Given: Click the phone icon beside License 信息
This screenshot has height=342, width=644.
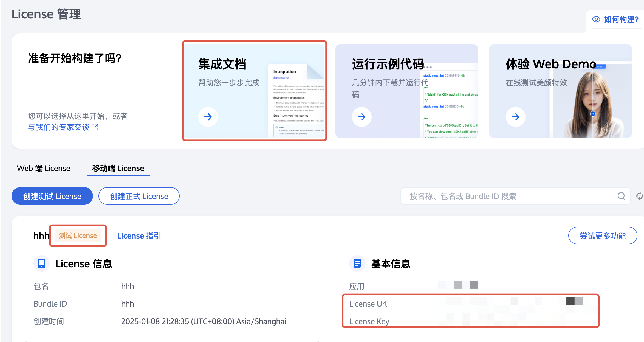Looking at the screenshot, I should 42,263.
